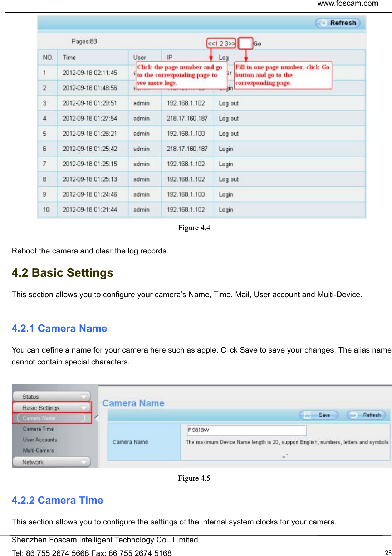The image size is (392, 556).
Task: Open Camera Time settings
Action: 39,429
